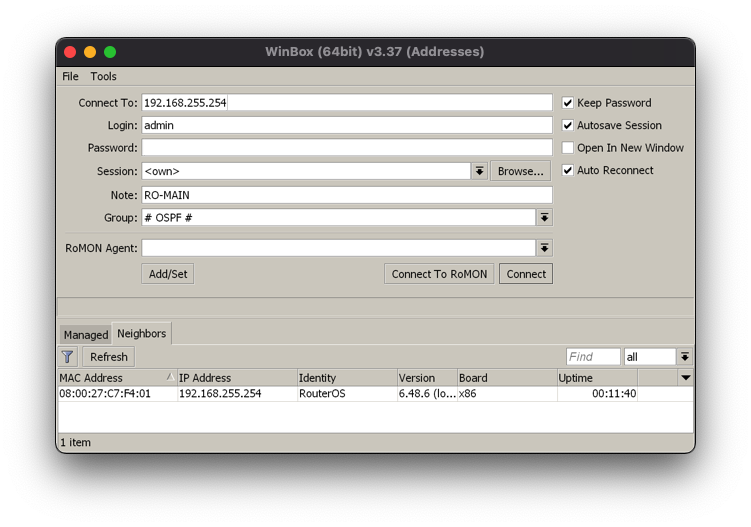Enable Open In New Window option
Image resolution: width=751 pixels, height=527 pixels.
pos(568,148)
